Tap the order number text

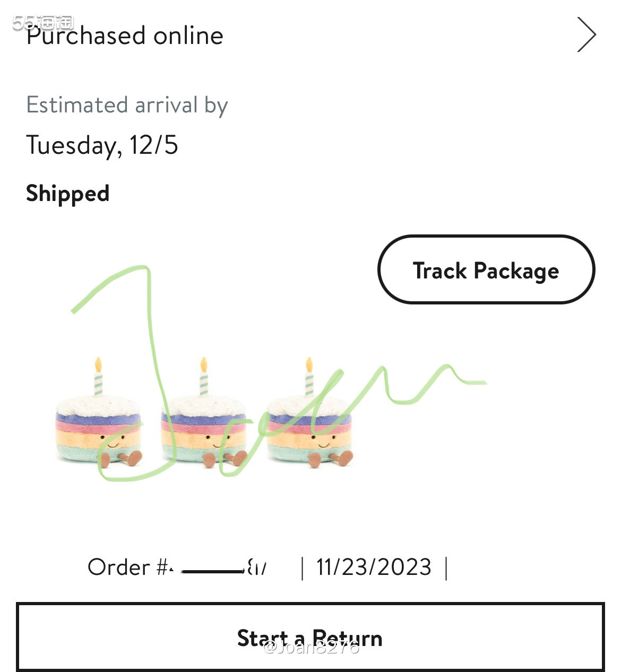[178, 567]
